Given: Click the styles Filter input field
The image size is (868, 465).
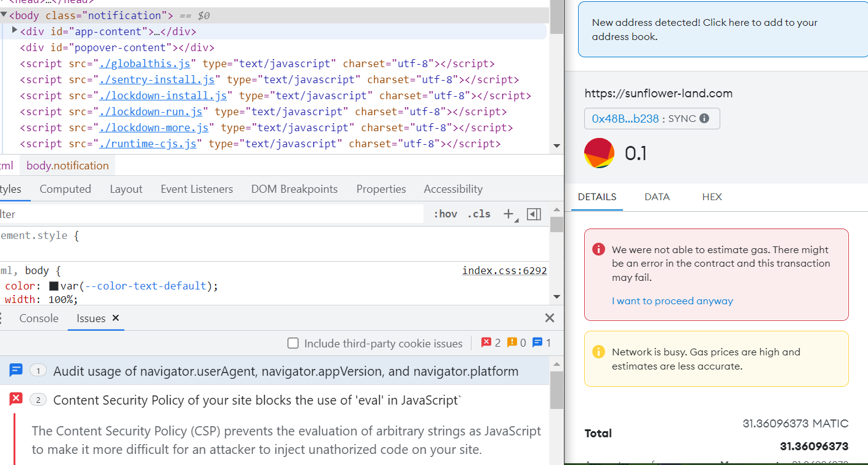Looking at the screenshot, I should tap(211, 214).
